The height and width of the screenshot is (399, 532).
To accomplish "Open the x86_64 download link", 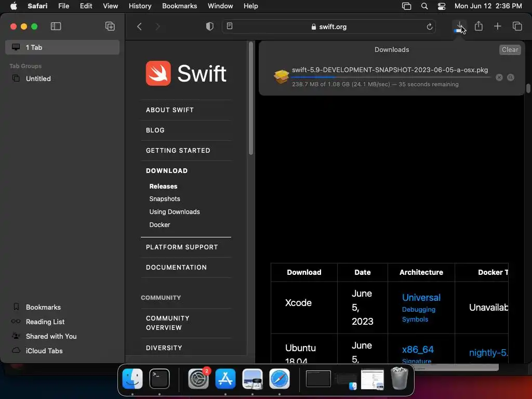I will [x=418, y=350].
